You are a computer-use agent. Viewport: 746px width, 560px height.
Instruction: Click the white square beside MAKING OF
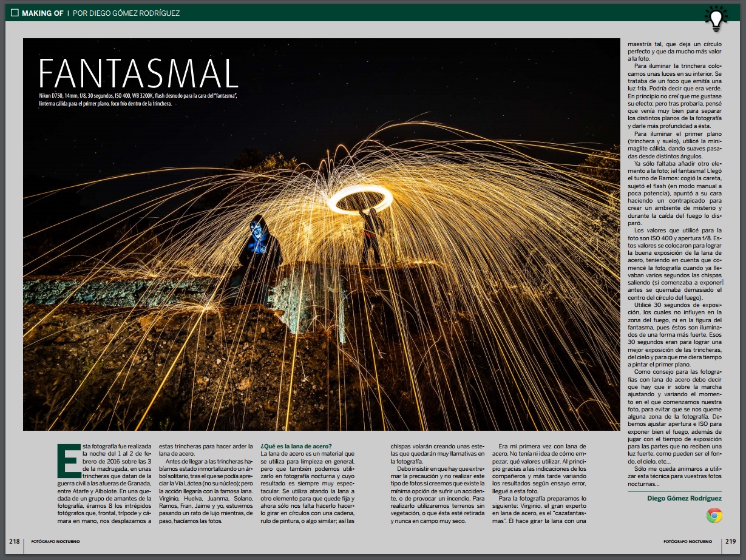coord(15,13)
